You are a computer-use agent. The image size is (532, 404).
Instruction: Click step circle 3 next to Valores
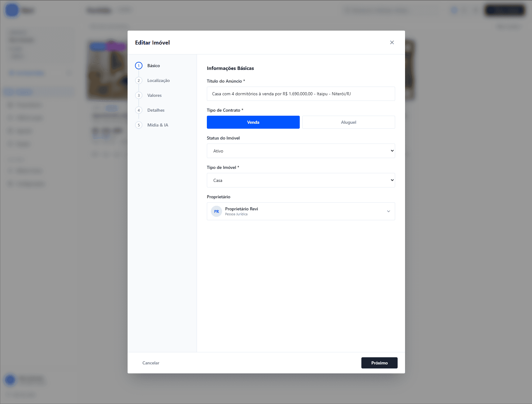click(x=139, y=95)
